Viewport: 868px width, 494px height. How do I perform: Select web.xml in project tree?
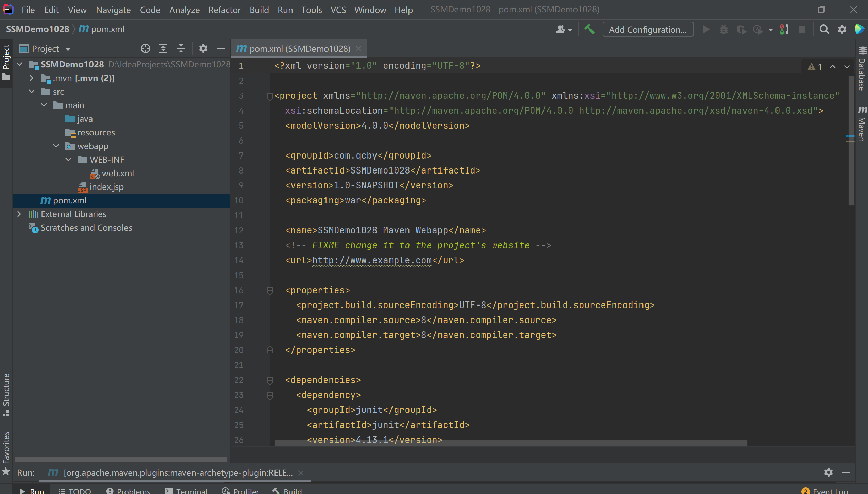tap(118, 173)
